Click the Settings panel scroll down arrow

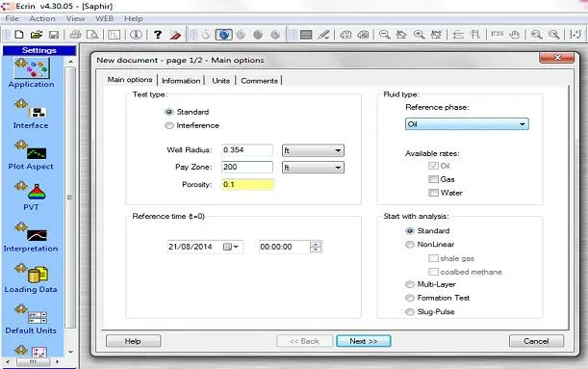pos(70,352)
